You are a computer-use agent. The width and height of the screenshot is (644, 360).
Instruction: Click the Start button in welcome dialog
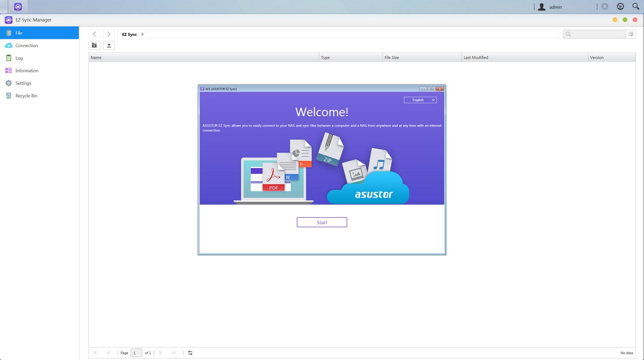click(322, 222)
